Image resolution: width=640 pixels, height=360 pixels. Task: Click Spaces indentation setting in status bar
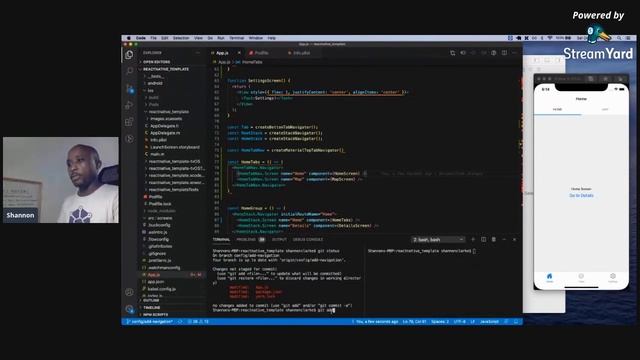click(440, 322)
